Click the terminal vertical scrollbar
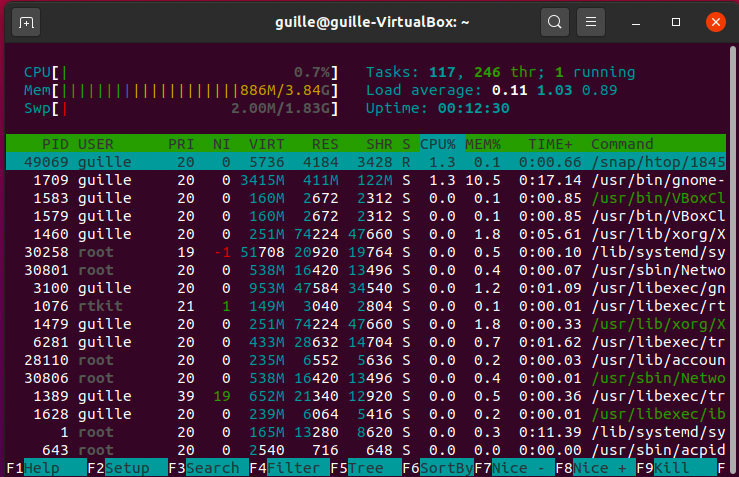Image resolution: width=739 pixels, height=477 pixels. click(733, 259)
